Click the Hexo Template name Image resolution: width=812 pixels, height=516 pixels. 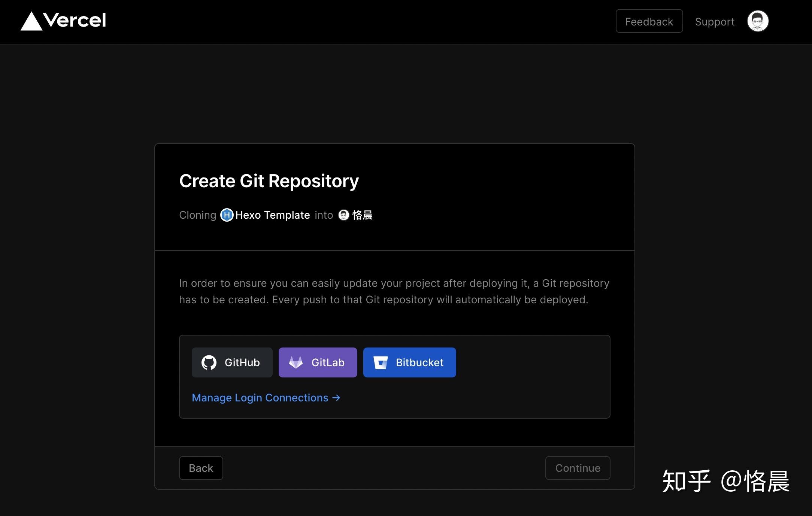pyautogui.click(x=272, y=215)
